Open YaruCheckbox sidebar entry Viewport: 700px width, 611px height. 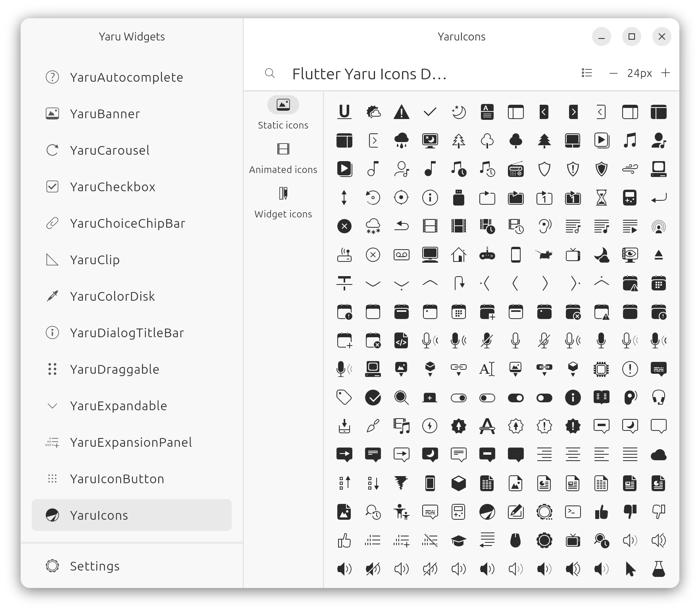pos(132,186)
